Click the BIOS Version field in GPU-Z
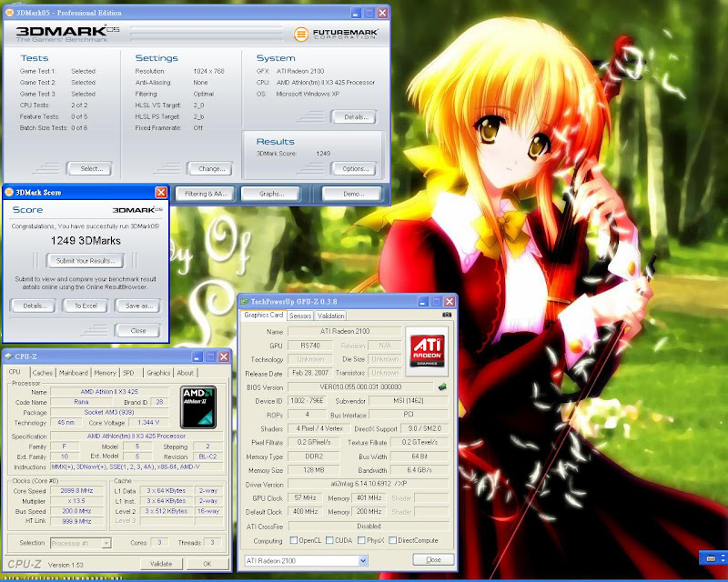Image resolution: width=728 pixels, height=582 pixels. (x=360, y=386)
